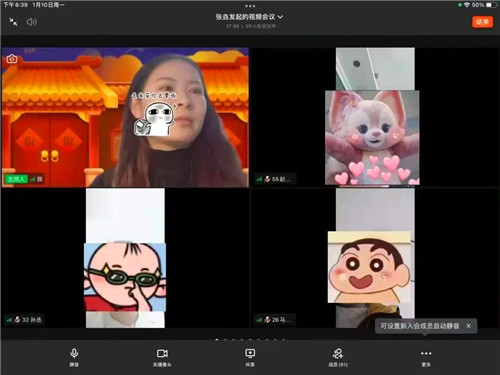The height and width of the screenshot is (375, 500).
Task: Select the Crayon Shin-chan participant tile
Action: click(x=375, y=258)
